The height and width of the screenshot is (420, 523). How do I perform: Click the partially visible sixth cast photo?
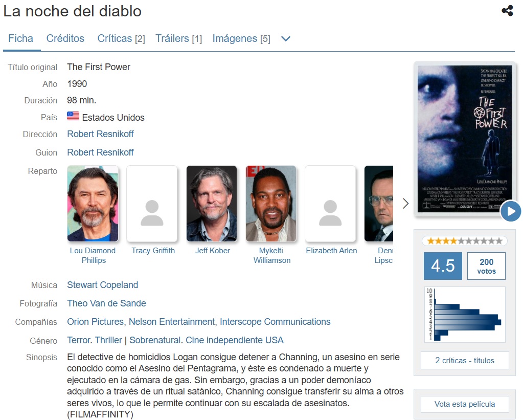[x=379, y=203]
